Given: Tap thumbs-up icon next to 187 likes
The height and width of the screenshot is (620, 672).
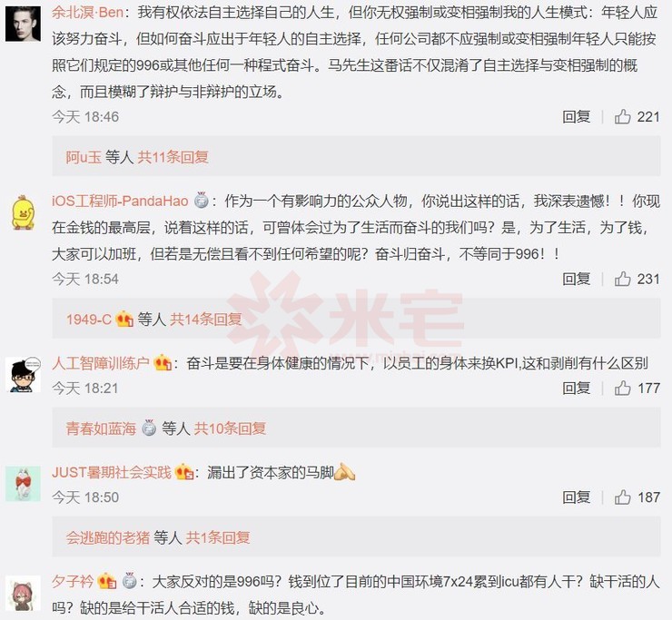Looking at the screenshot, I should click(x=622, y=497).
